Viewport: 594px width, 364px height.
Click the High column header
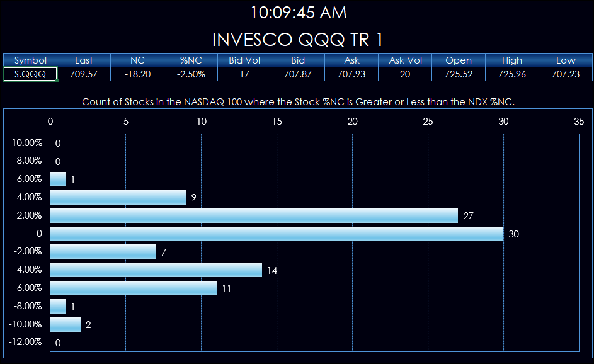coord(511,60)
